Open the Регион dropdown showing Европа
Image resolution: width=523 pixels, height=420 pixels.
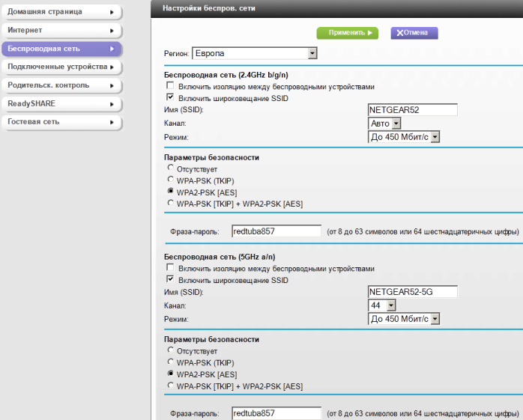coord(255,53)
